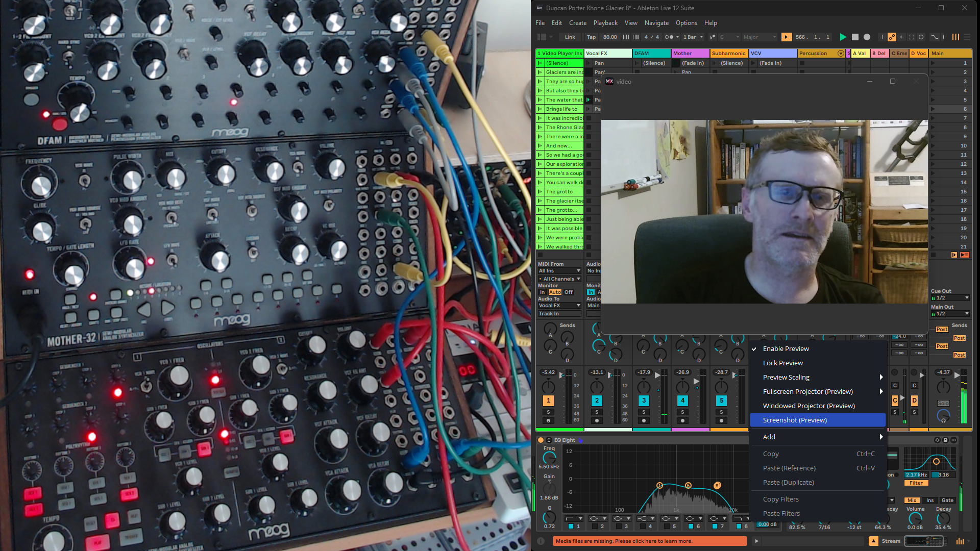The width and height of the screenshot is (980, 551).
Task: Click the tempo field showing 80.00
Action: tap(610, 37)
